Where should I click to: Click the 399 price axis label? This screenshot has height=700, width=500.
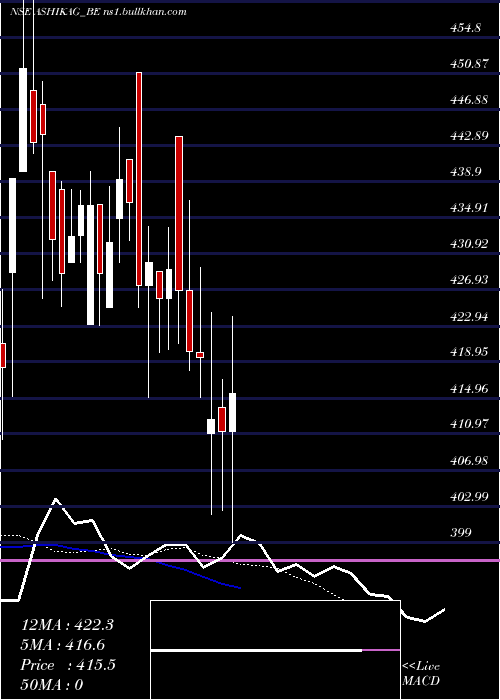coord(460,533)
